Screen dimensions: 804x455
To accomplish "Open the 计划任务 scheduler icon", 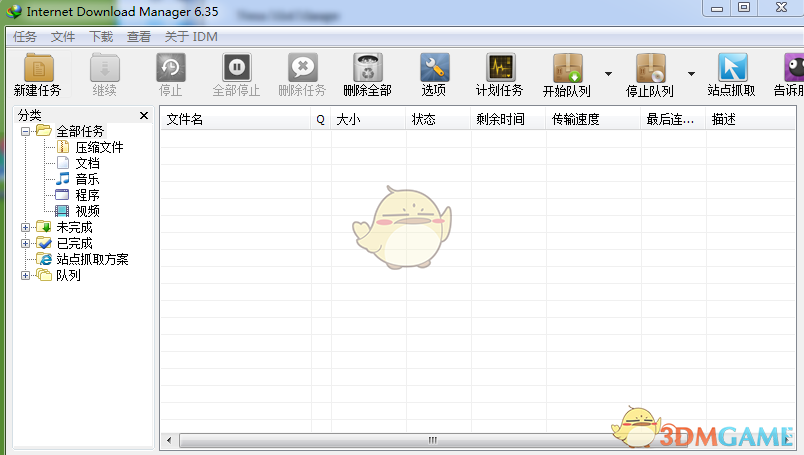I will (x=500, y=68).
